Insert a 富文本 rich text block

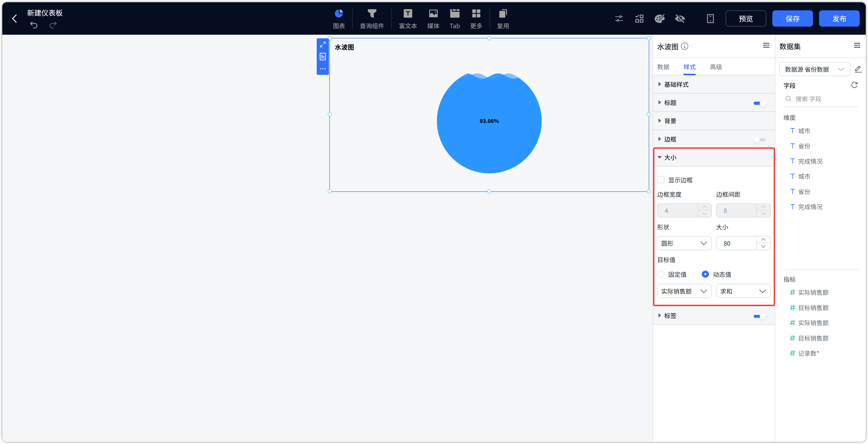408,19
